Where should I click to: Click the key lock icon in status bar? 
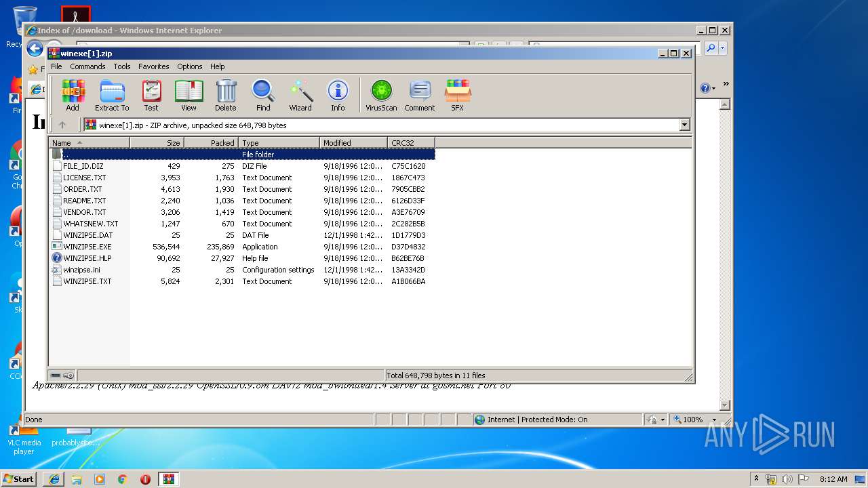tap(68, 375)
